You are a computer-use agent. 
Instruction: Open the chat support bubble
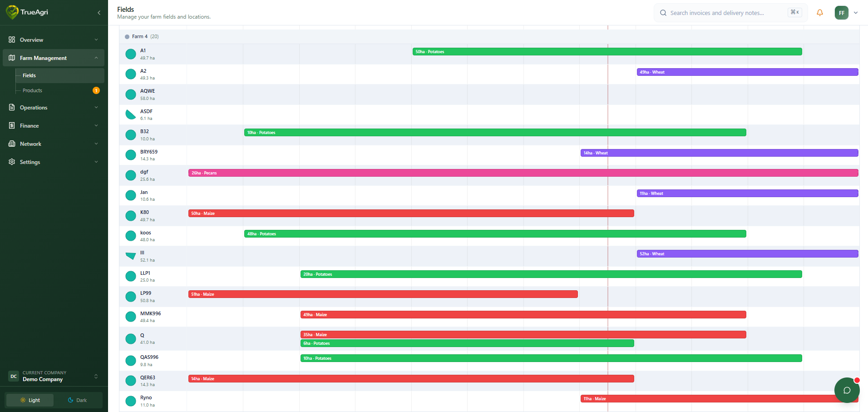point(847,390)
